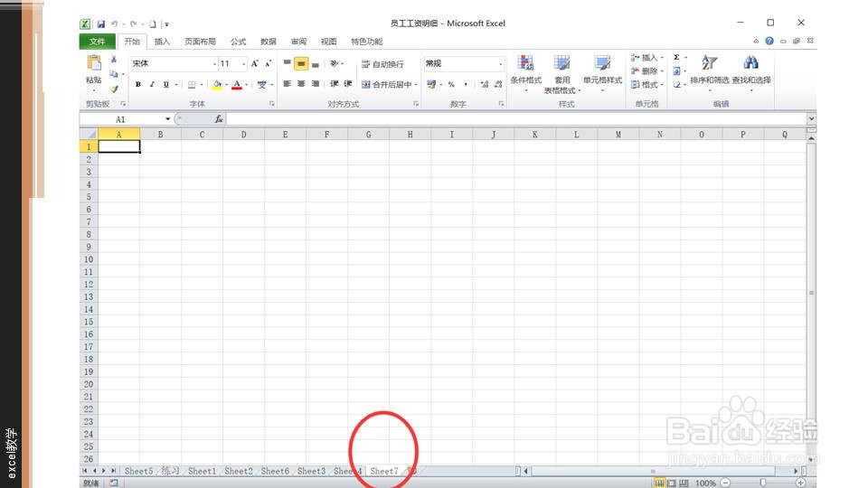
Task: Select the Sheet5 worksheet tab
Action: [138, 471]
